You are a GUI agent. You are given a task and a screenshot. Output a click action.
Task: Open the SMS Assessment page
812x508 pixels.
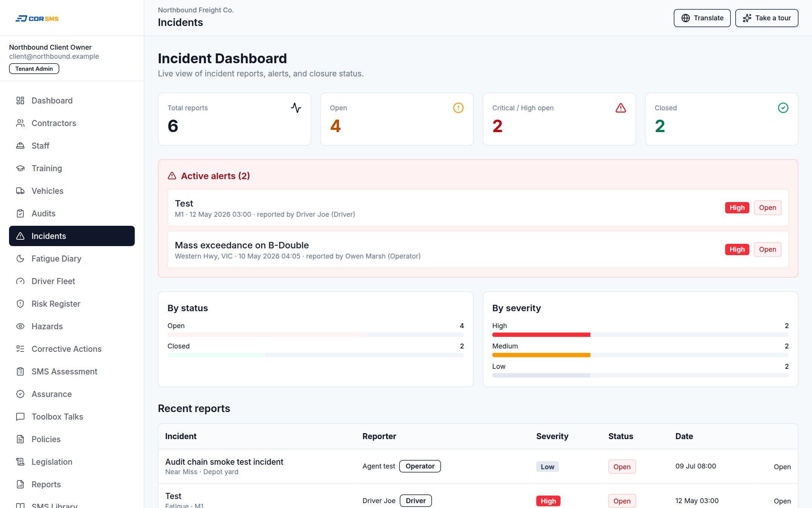pos(72,371)
